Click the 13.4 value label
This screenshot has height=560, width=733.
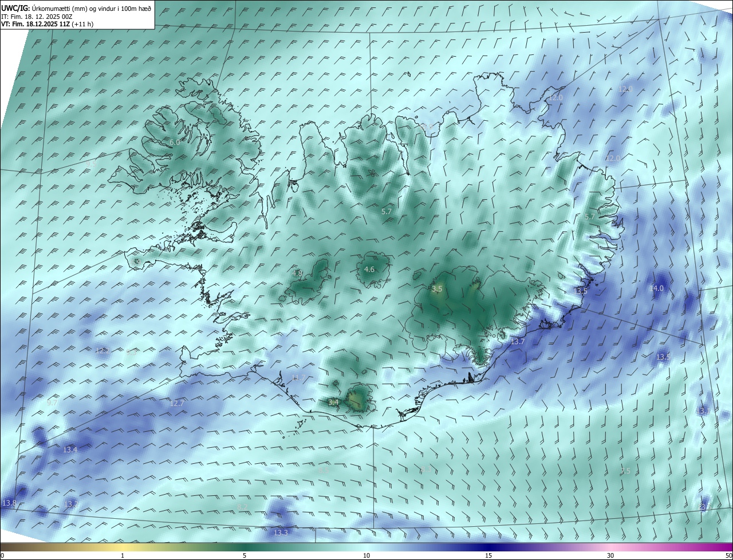70,450
